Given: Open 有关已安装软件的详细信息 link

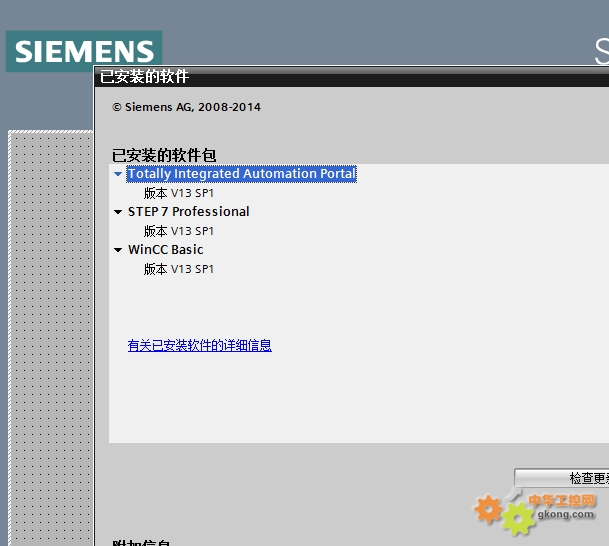Looking at the screenshot, I should [200, 345].
